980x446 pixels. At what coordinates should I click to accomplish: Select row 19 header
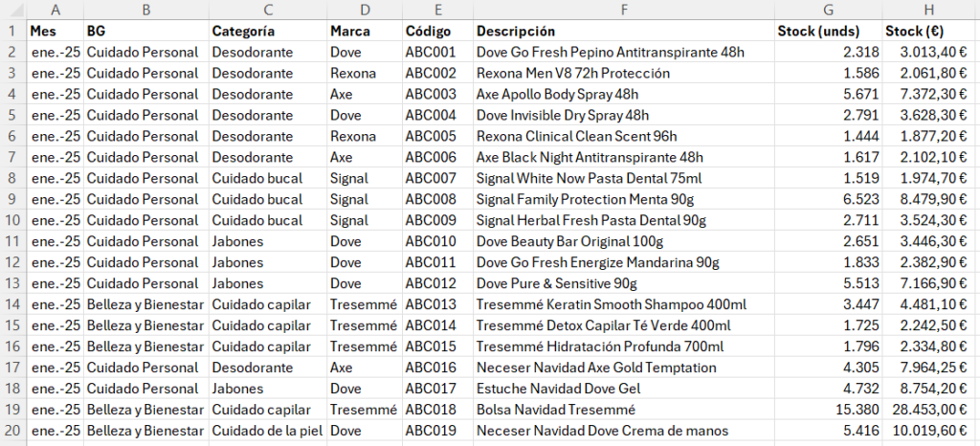(13, 410)
